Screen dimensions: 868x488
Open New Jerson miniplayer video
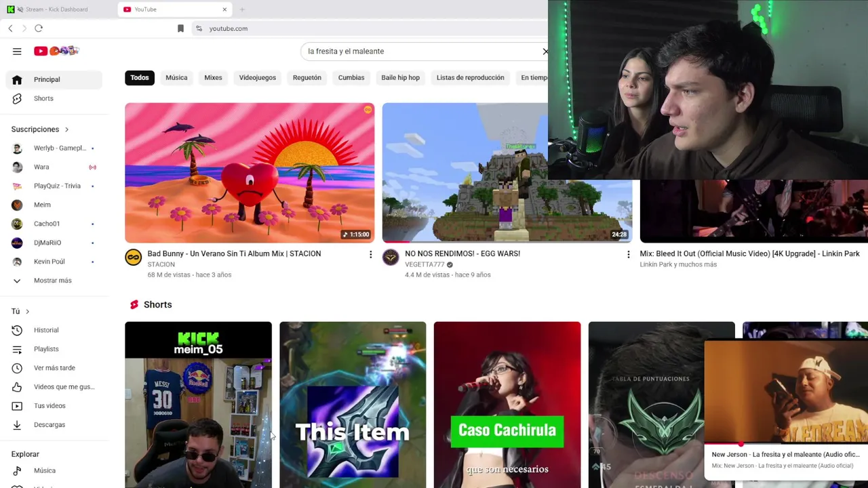pos(786,392)
